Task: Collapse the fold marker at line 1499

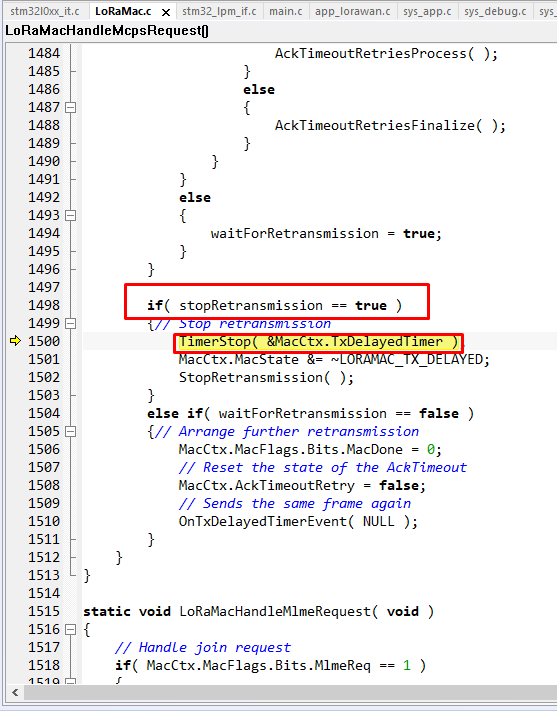Action: pyautogui.click(x=70, y=323)
